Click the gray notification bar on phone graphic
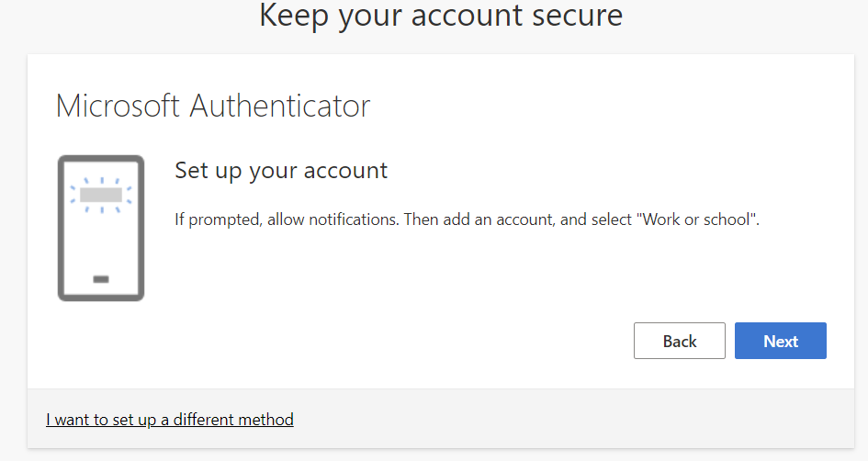The height and width of the screenshot is (461, 868). pos(101,195)
